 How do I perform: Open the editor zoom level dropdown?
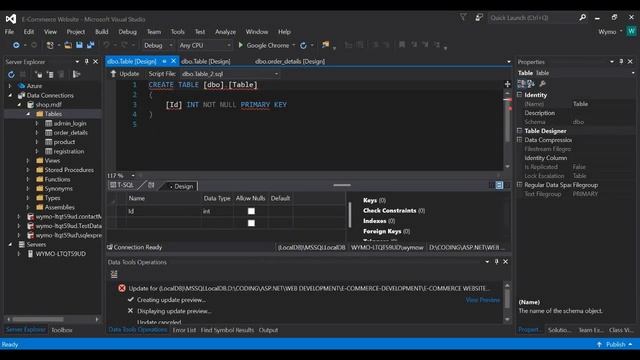coord(133,176)
